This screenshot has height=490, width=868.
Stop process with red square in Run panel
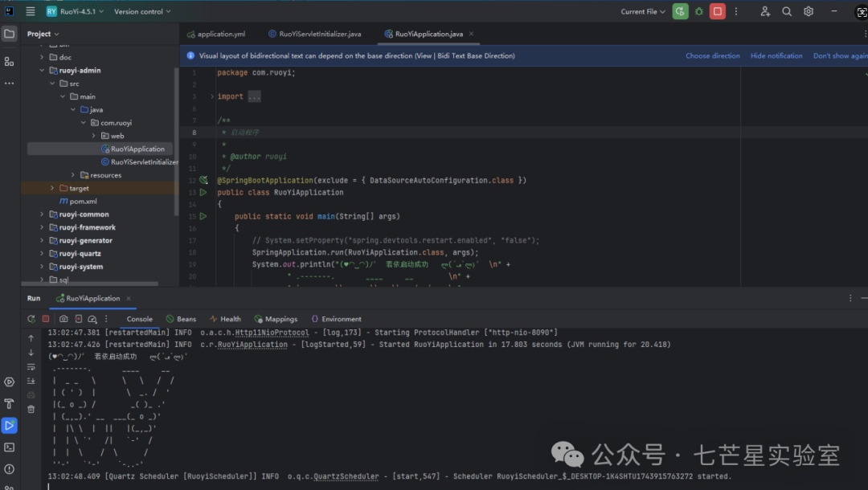tap(46, 319)
